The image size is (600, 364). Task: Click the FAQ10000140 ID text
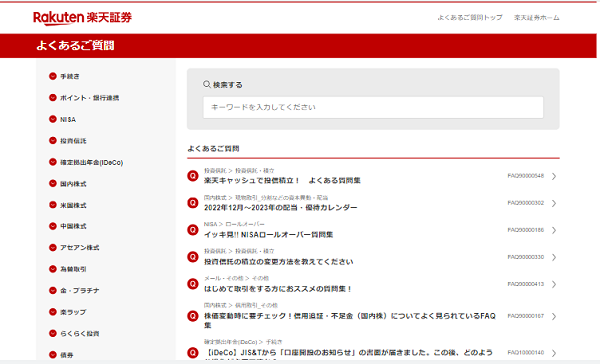526,353
